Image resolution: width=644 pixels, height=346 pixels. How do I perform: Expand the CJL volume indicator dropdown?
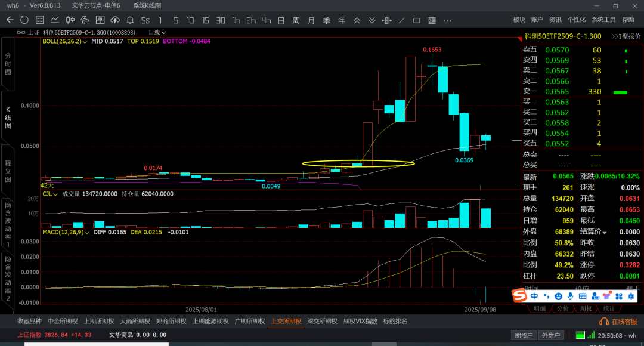pyautogui.click(x=49, y=194)
